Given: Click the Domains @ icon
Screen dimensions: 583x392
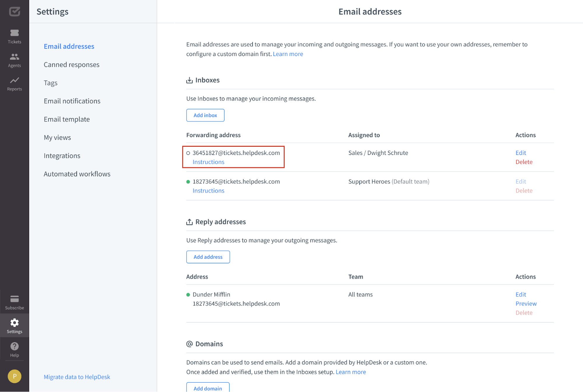Looking at the screenshot, I should 190,344.
